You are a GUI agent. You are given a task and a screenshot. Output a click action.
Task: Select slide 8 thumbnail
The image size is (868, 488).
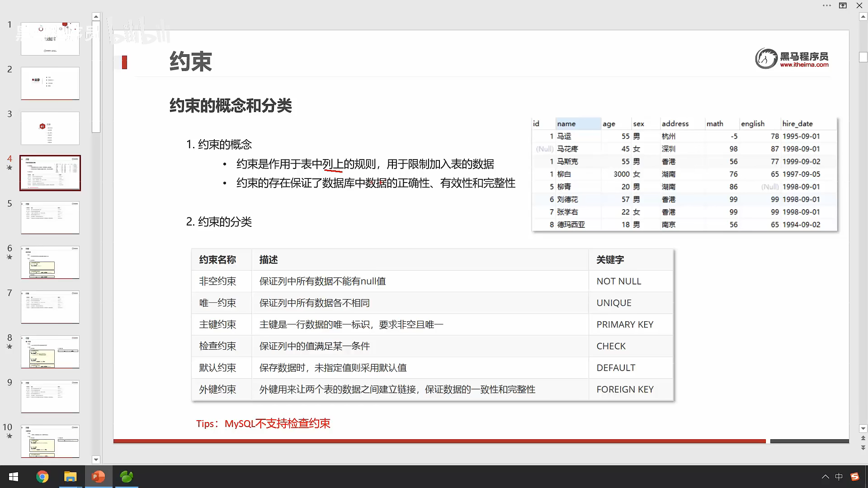click(x=50, y=352)
